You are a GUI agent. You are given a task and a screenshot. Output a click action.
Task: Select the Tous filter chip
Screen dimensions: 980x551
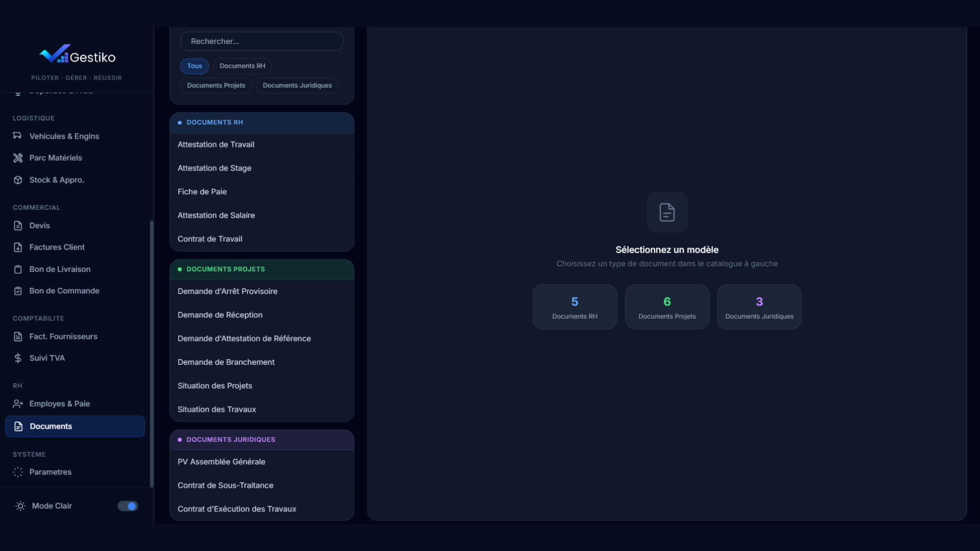[194, 66]
